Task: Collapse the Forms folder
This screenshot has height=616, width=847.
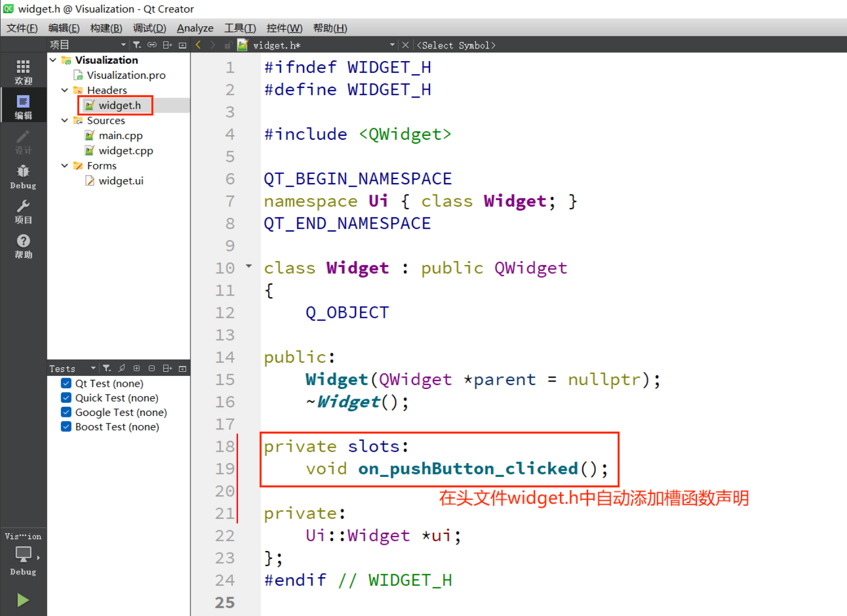Action: [64, 165]
